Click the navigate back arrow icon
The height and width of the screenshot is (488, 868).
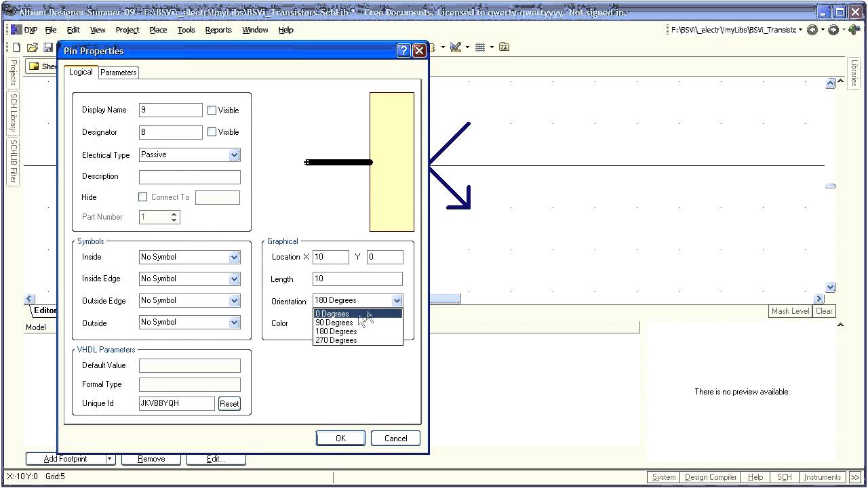(812, 30)
